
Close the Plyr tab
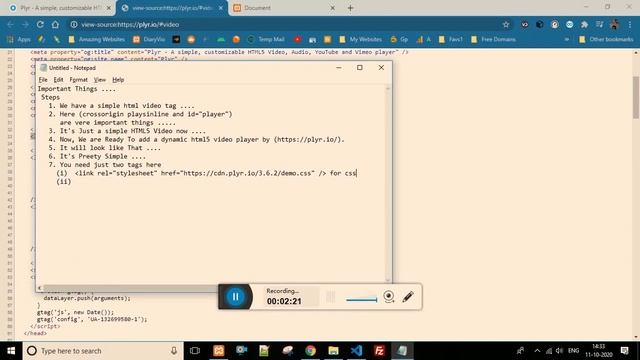pos(109,8)
